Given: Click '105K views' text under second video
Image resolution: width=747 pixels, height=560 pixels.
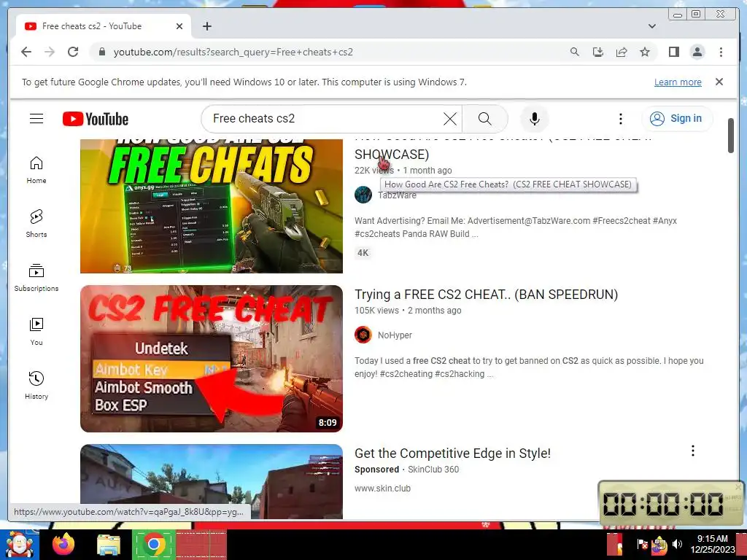Looking at the screenshot, I should (376, 311).
